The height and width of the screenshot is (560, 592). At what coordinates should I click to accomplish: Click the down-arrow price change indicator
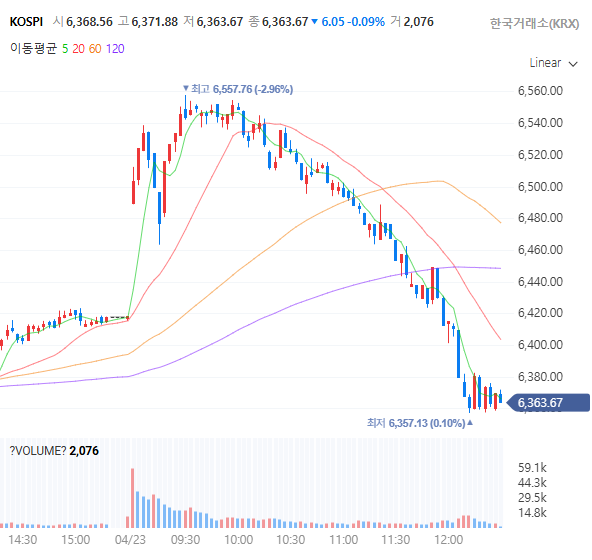point(314,22)
